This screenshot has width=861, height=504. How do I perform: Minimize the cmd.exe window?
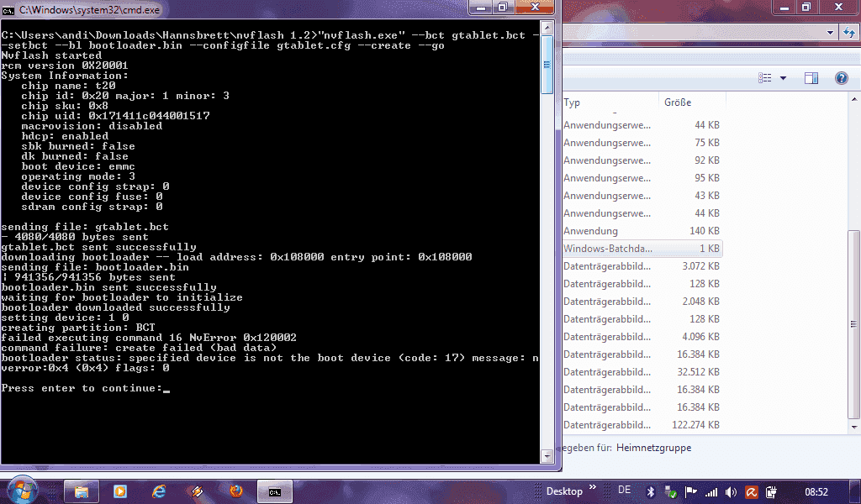(x=481, y=7)
